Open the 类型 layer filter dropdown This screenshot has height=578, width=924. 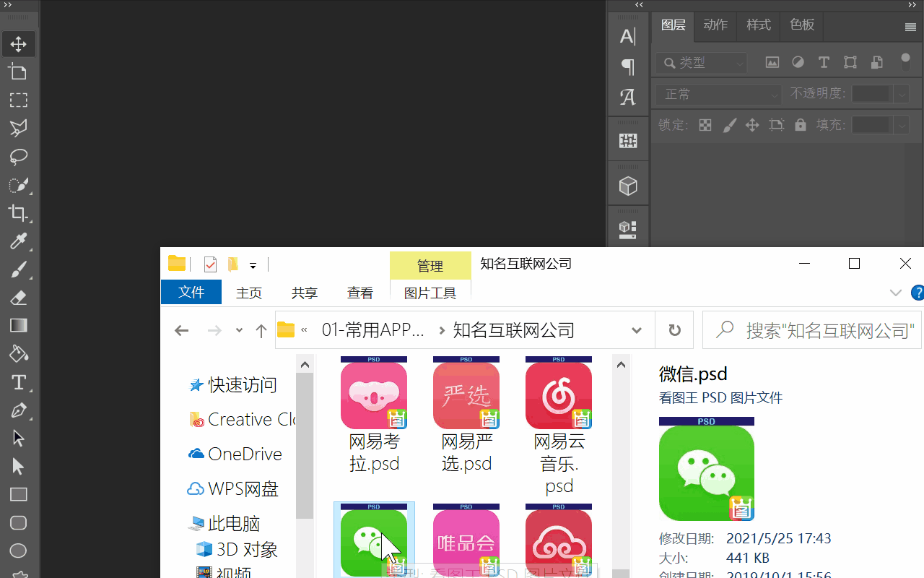pyautogui.click(x=701, y=63)
